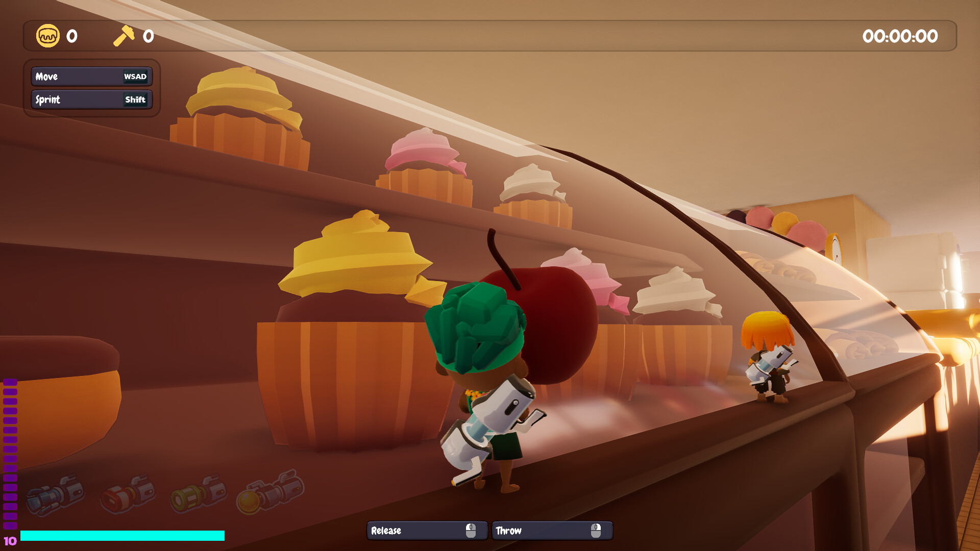Click the Shift key label
Screen dimensions: 980x551
click(x=135, y=99)
